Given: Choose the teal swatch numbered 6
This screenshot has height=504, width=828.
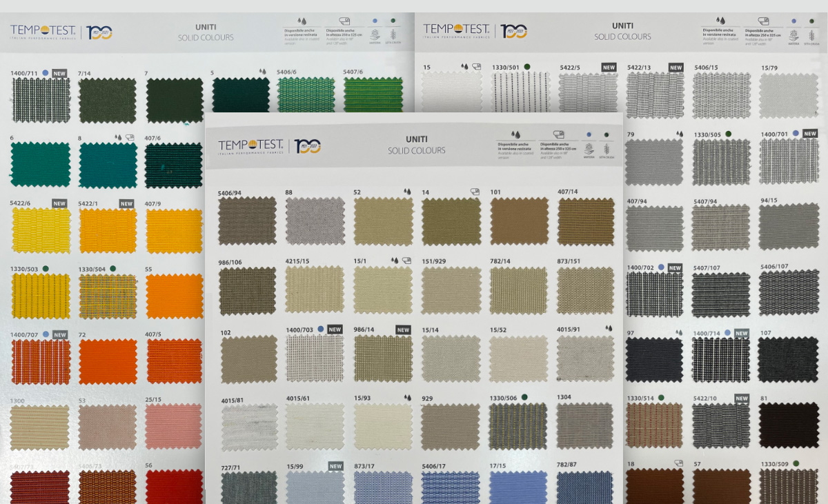Looking at the screenshot, I should pos(41,165).
